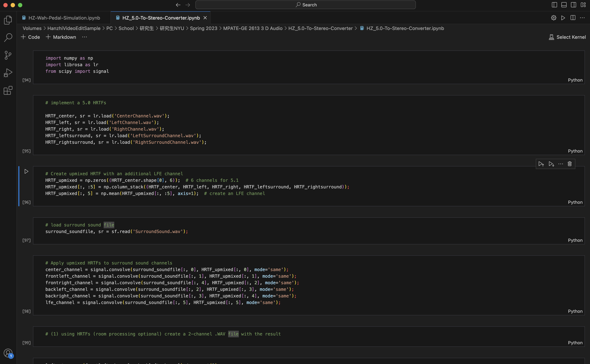Image resolution: width=590 pixels, height=364 pixels.
Task: Toggle the bottom panel layout
Action: point(564,5)
